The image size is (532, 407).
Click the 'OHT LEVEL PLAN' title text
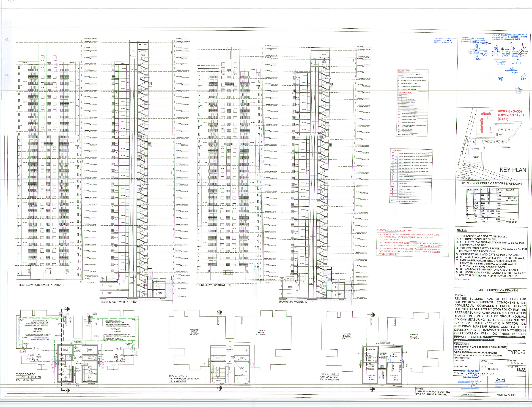pyautogui.click(x=329, y=377)
